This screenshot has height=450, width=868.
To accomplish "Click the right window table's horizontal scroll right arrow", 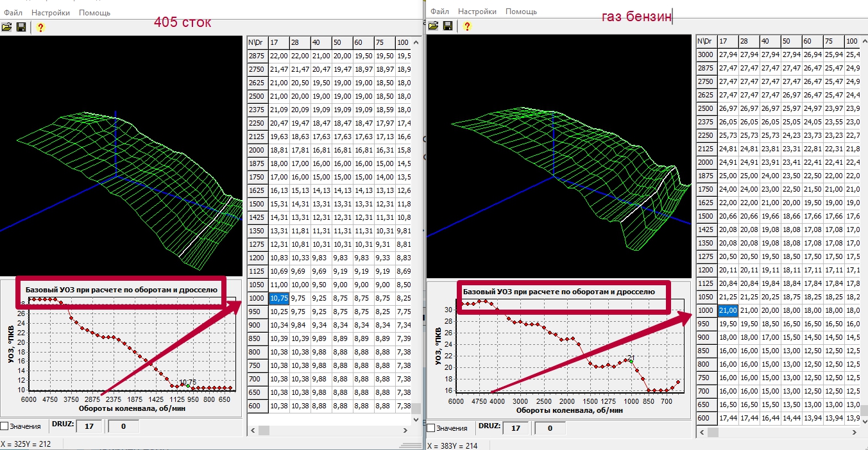I will pyautogui.click(x=854, y=433).
